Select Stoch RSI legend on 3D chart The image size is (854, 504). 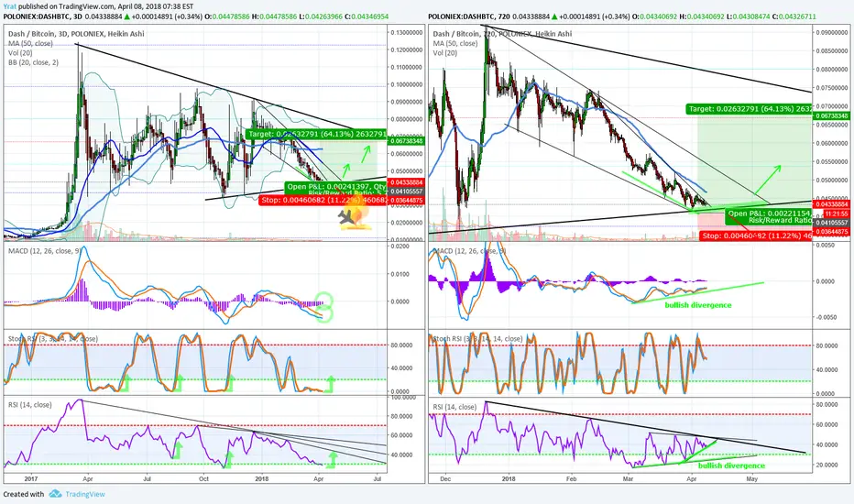53,338
